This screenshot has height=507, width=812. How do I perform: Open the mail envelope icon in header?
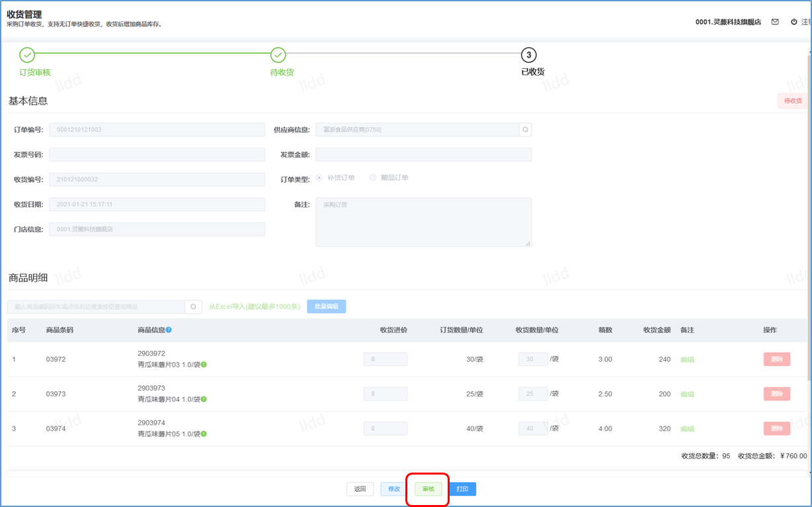(x=775, y=22)
